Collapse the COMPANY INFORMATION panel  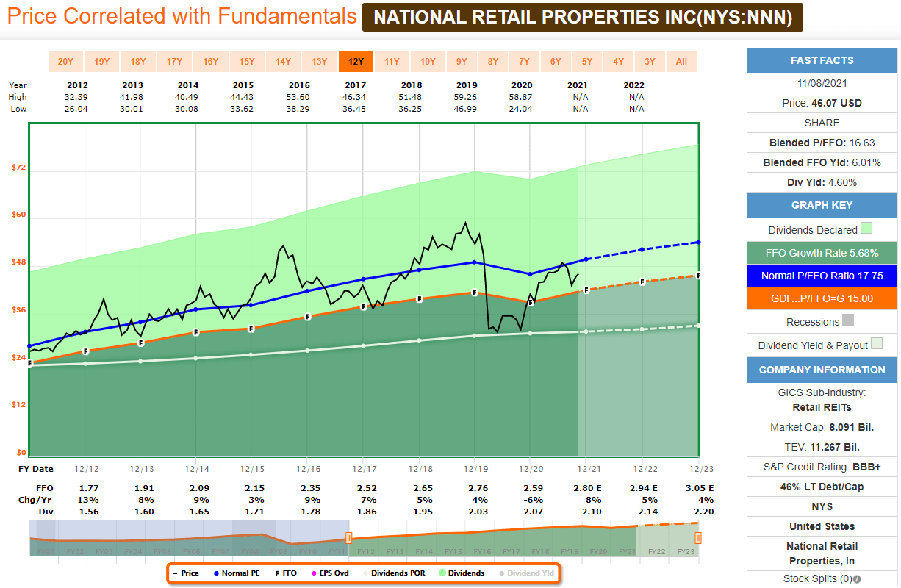822,370
